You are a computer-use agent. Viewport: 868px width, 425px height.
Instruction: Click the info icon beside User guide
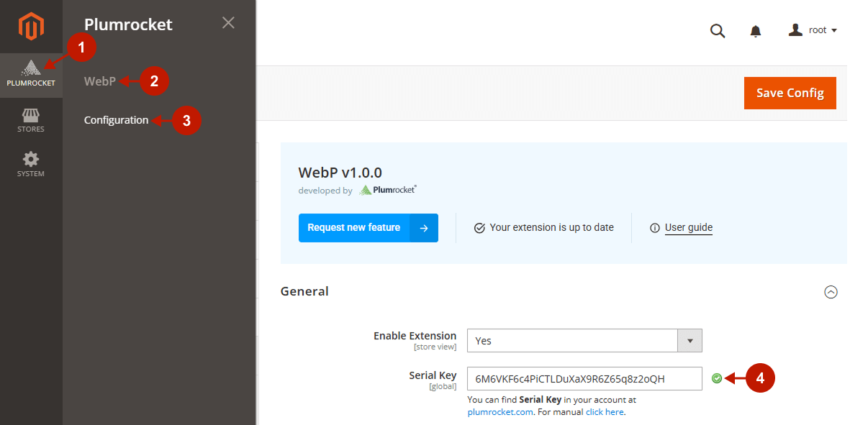pos(655,228)
